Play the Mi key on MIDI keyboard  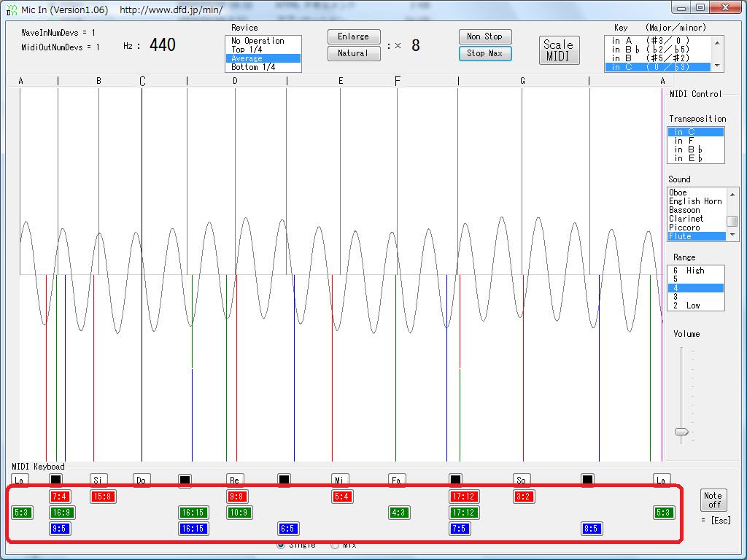340,480
